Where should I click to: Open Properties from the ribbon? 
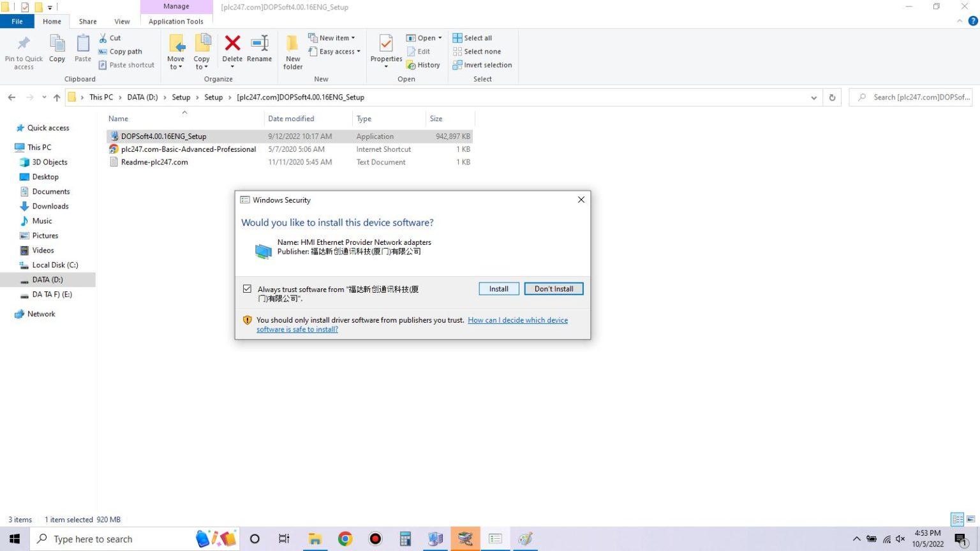(x=386, y=51)
